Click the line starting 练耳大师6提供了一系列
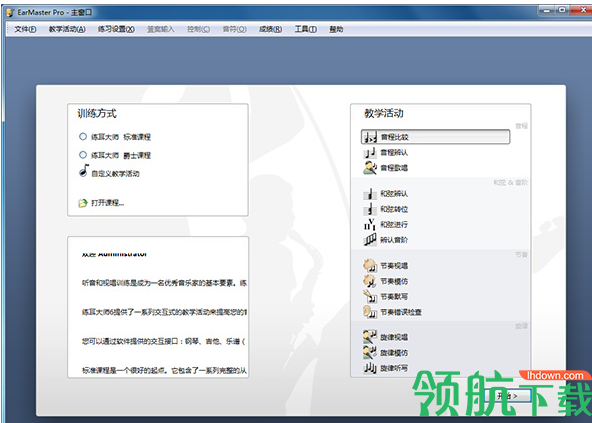Viewport: 592px width, 423px height. [x=164, y=312]
